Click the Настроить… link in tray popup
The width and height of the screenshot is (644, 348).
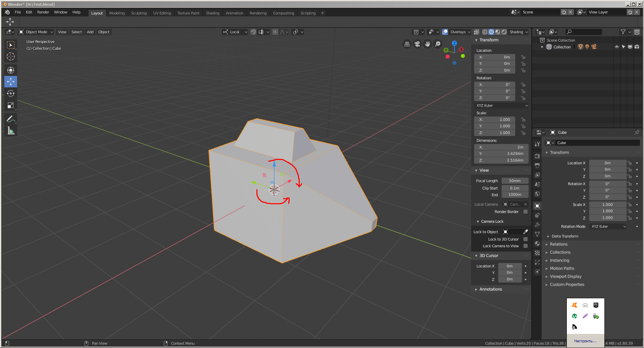coord(585,341)
